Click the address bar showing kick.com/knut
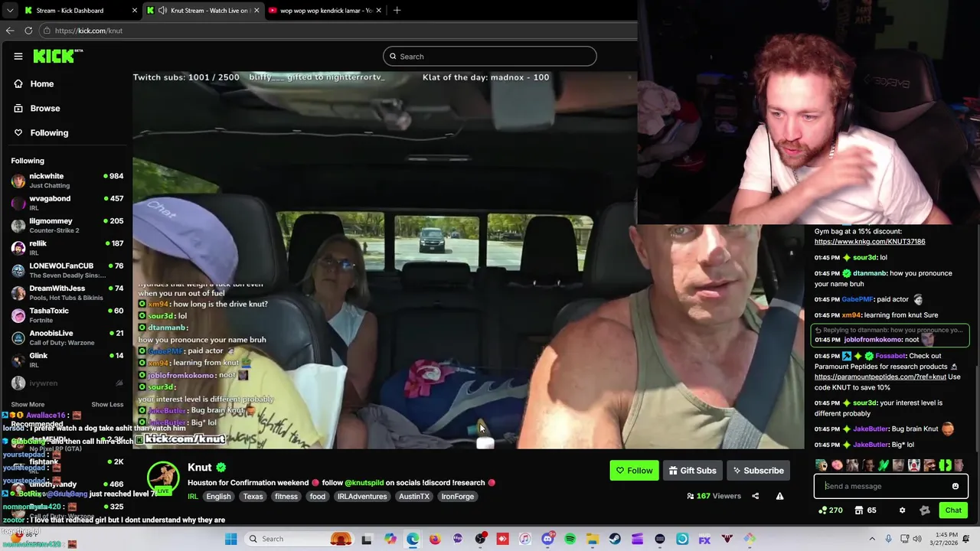This screenshot has width=980, height=551. pos(337,31)
